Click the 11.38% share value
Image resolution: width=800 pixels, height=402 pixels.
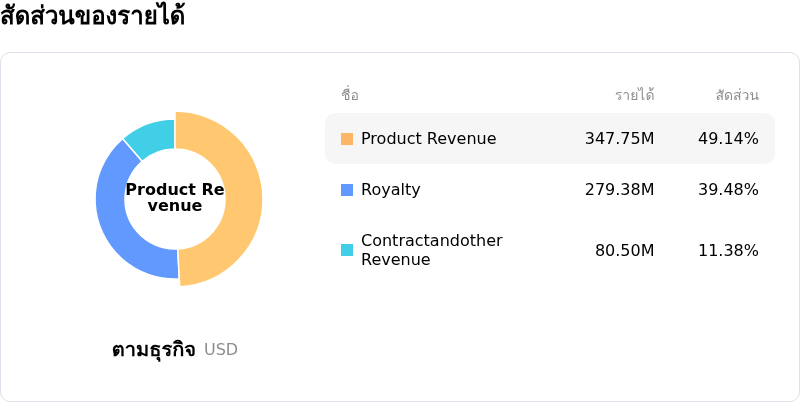point(728,250)
